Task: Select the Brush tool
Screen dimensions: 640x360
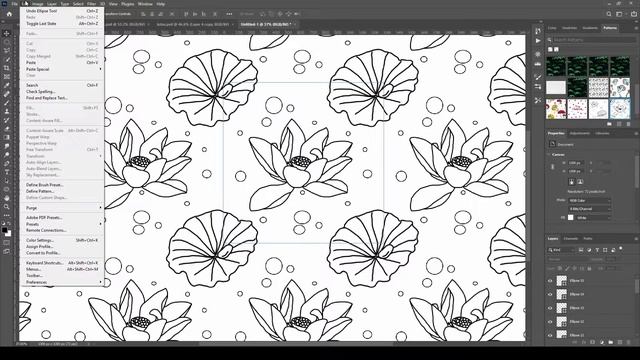Action: coord(7,103)
